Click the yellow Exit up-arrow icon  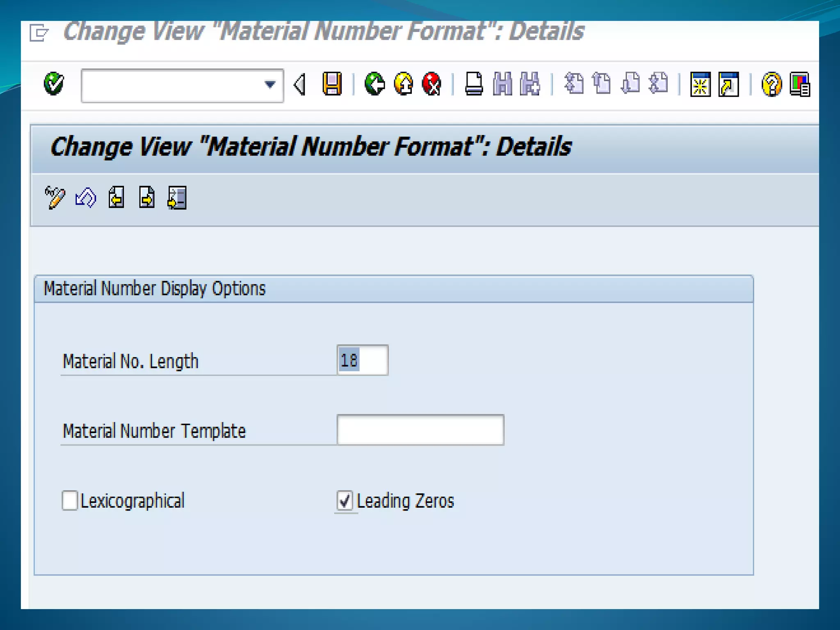coord(404,84)
